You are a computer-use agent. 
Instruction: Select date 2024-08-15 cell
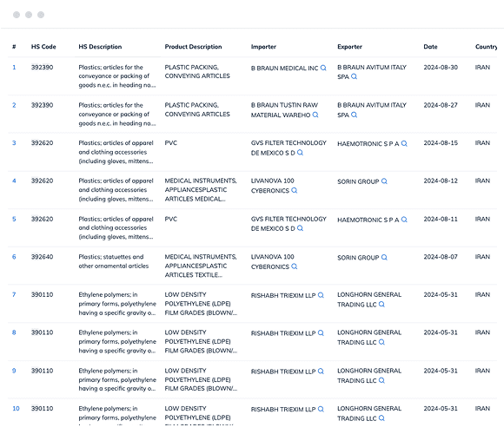pyautogui.click(x=441, y=143)
